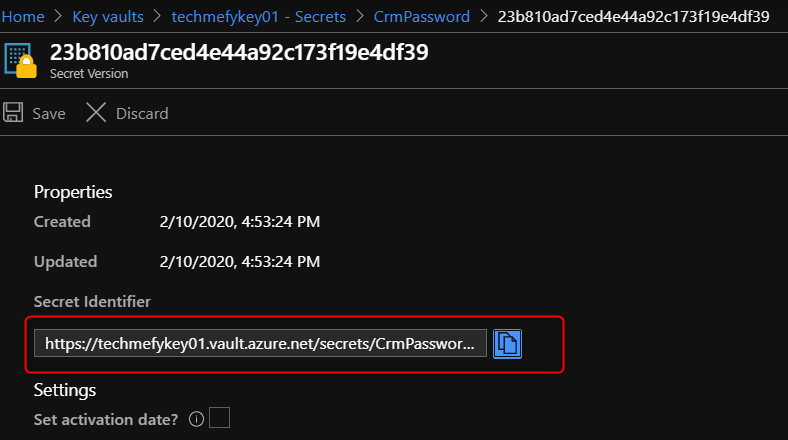
Task: Click the X Discard icon
Action: point(96,113)
